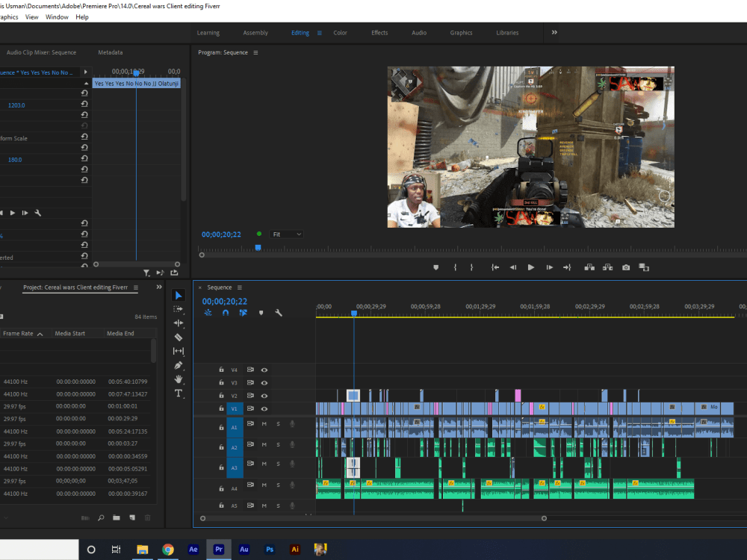The image size is (747, 560).
Task: Click Add Marker in Program monitor
Action: point(436,267)
